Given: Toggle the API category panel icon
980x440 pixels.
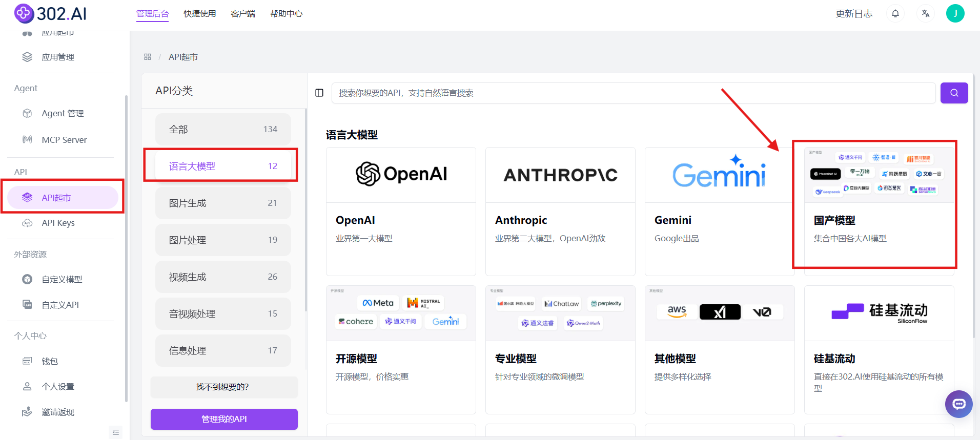Looking at the screenshot, I should pos(319,93).
